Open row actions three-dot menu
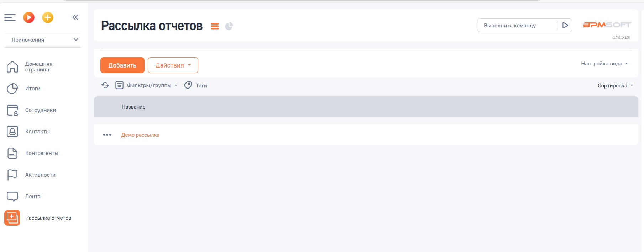644x252 pixels. [x=107, y=135]
